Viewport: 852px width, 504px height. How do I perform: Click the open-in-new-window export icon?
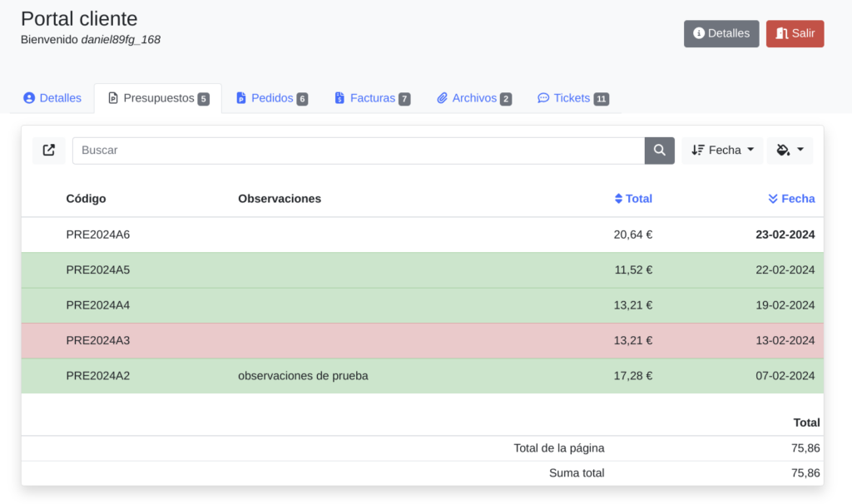pos(49,151)
